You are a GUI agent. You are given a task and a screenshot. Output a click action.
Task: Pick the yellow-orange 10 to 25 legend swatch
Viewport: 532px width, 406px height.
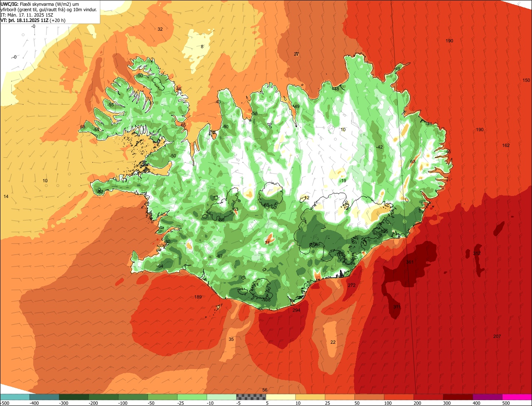[x=310, y=397]
